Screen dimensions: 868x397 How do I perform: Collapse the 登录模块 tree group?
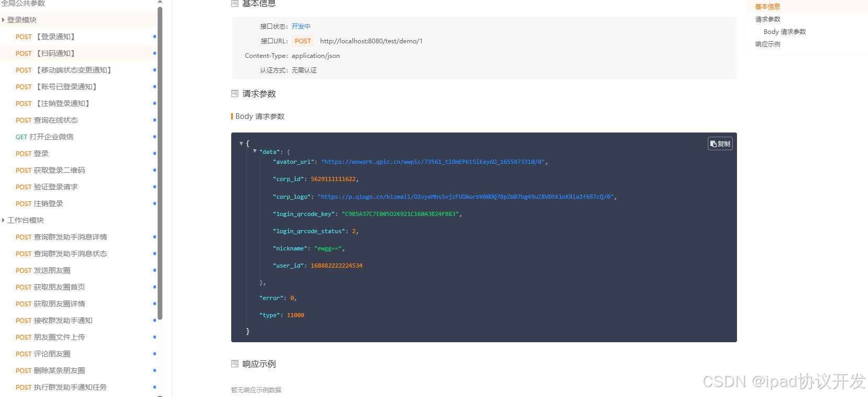tap(3, 20)
